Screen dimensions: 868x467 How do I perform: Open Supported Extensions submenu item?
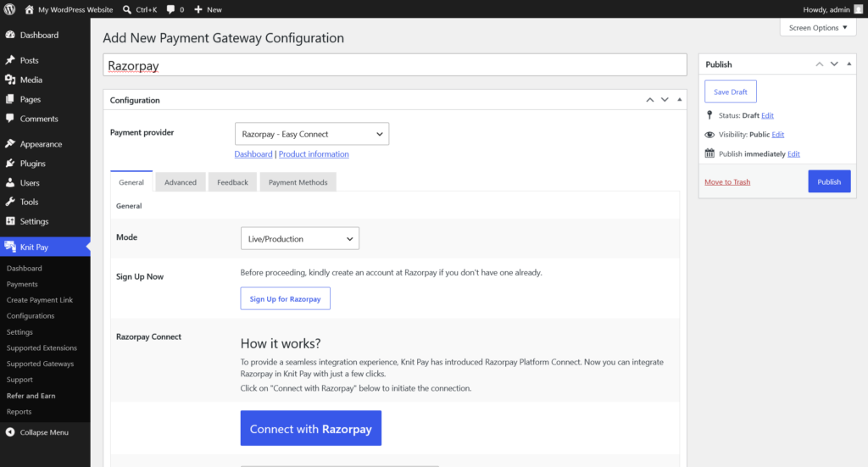click(42, 347)
